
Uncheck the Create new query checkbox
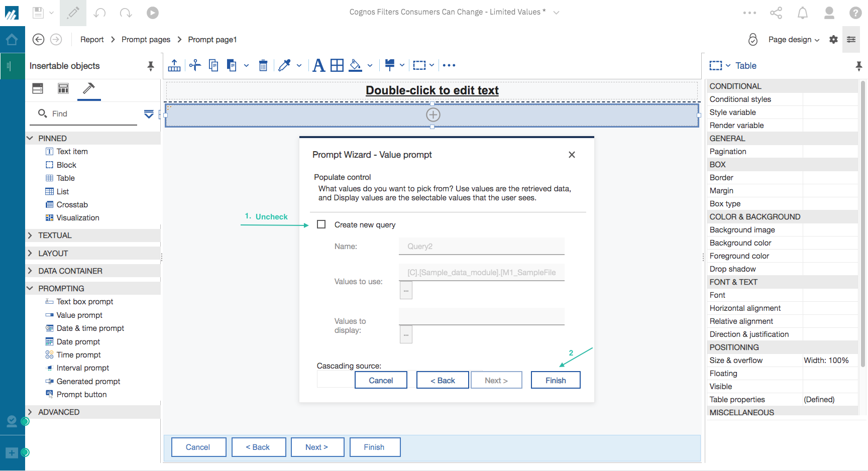coord(321,224)
